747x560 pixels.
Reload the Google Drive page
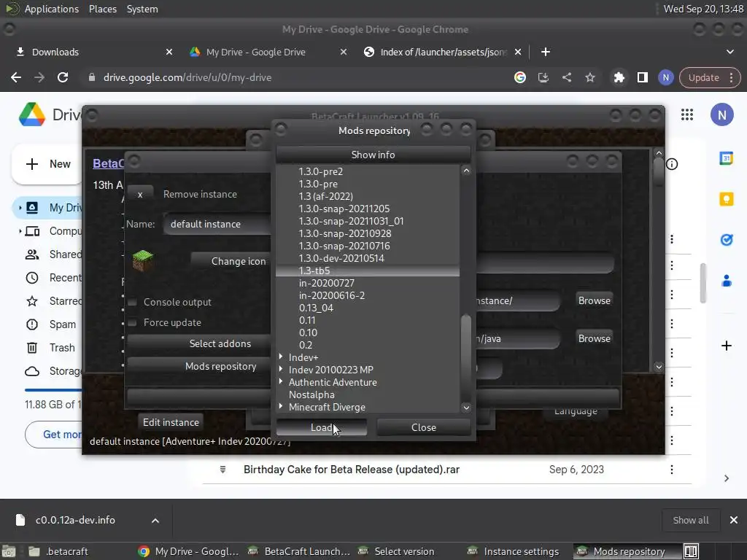click(63, 77)
